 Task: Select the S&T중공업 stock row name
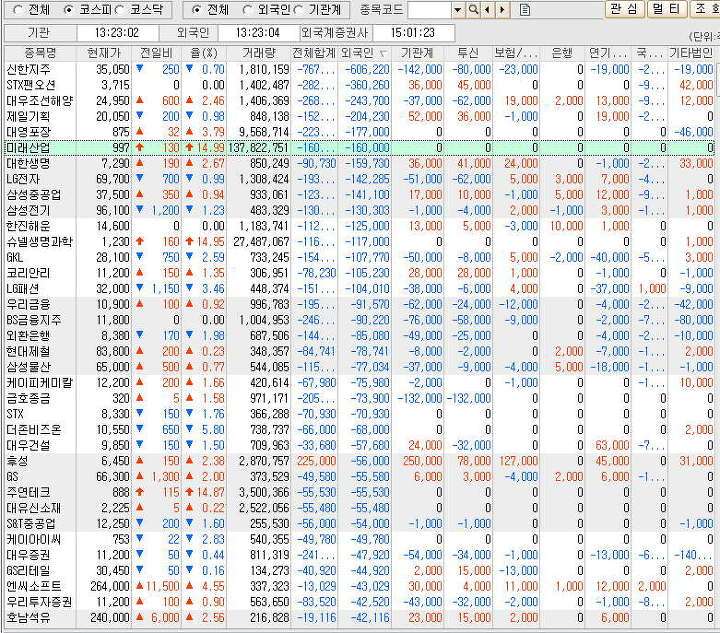31,523
